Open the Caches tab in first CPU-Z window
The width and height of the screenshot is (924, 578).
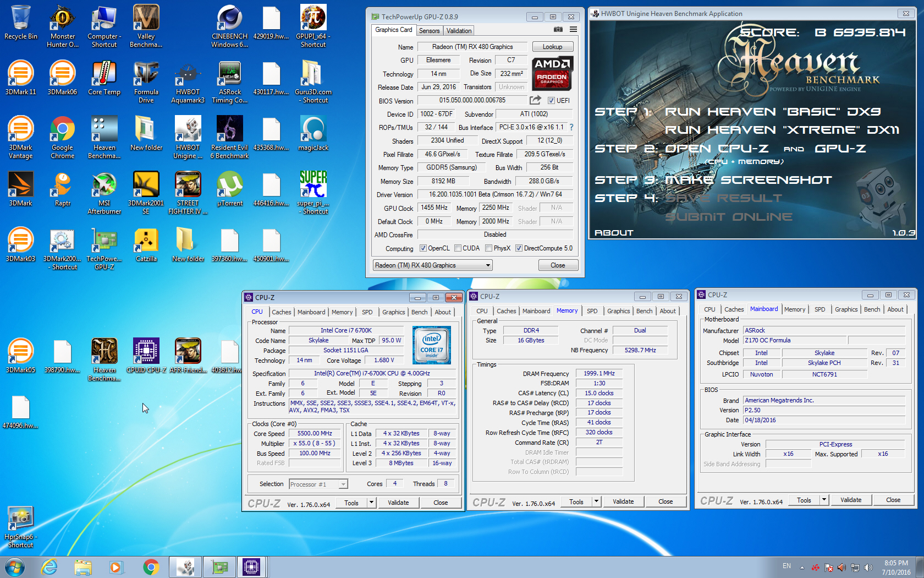tap(282, 312)
